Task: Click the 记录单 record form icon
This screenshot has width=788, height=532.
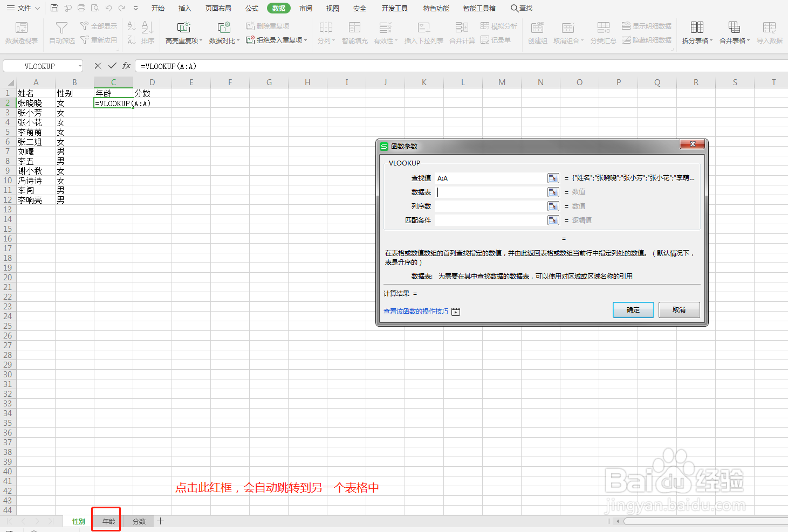Action: tap(485, 40)
